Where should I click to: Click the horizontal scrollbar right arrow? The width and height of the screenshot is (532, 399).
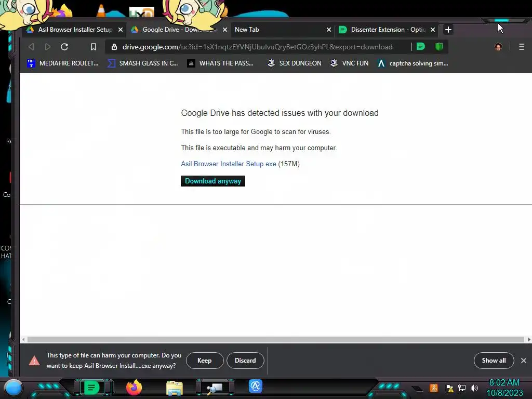(528, 339)
